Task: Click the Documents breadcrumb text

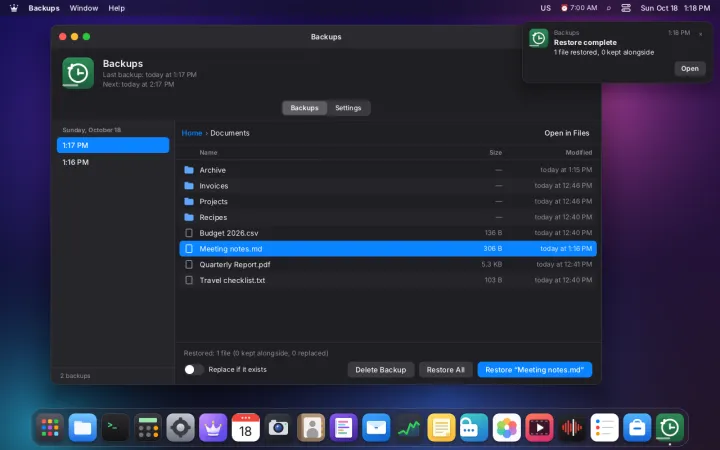Action: click(x=230, y=133)
